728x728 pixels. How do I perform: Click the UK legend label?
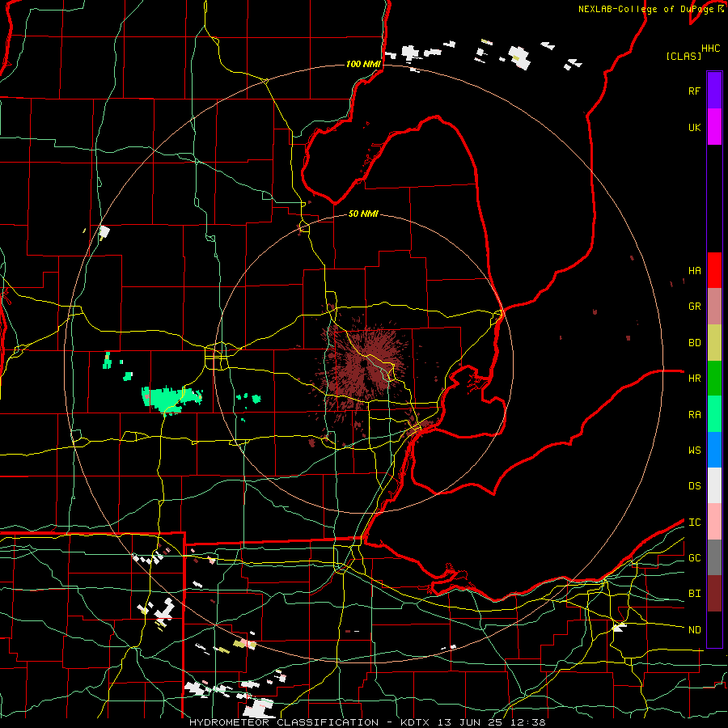[x=694, y=127]
